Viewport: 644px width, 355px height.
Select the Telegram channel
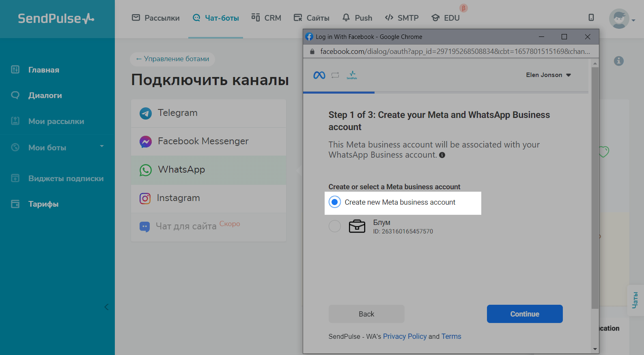tap(209, 113)
